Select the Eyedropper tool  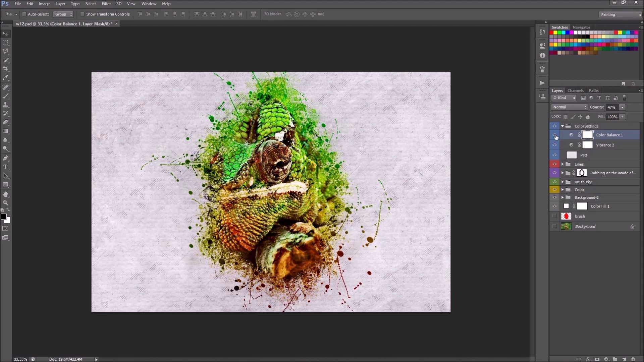pos(5,78)
